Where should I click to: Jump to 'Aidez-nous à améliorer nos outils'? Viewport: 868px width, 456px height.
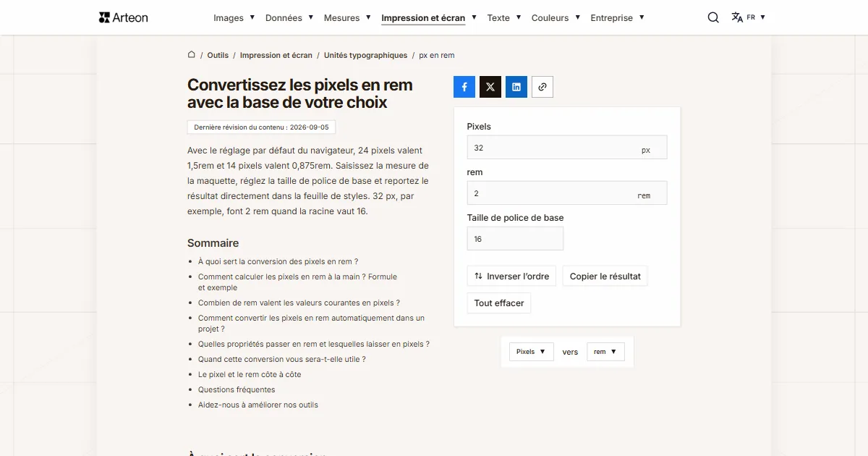[x=258, y=405]
